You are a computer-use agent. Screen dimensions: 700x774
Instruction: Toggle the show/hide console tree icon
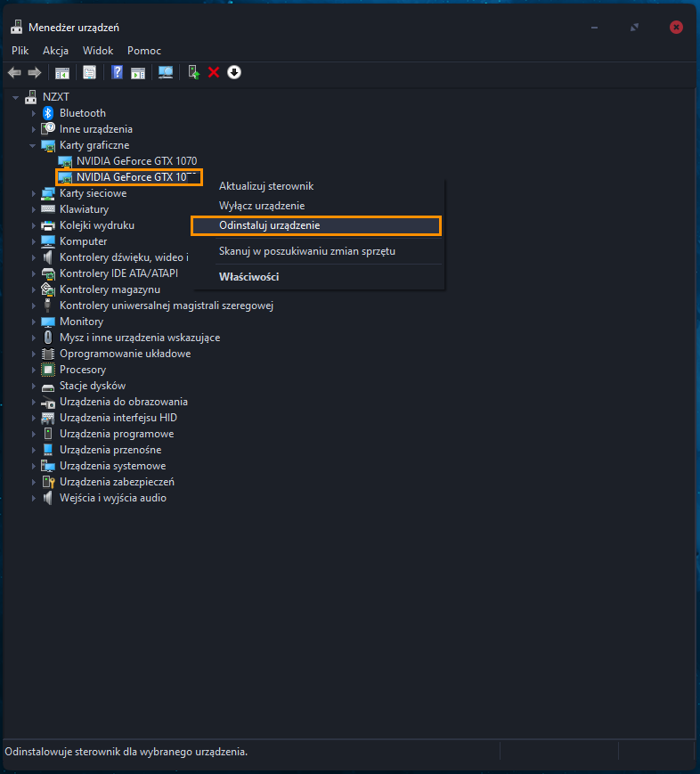[62, 73]
